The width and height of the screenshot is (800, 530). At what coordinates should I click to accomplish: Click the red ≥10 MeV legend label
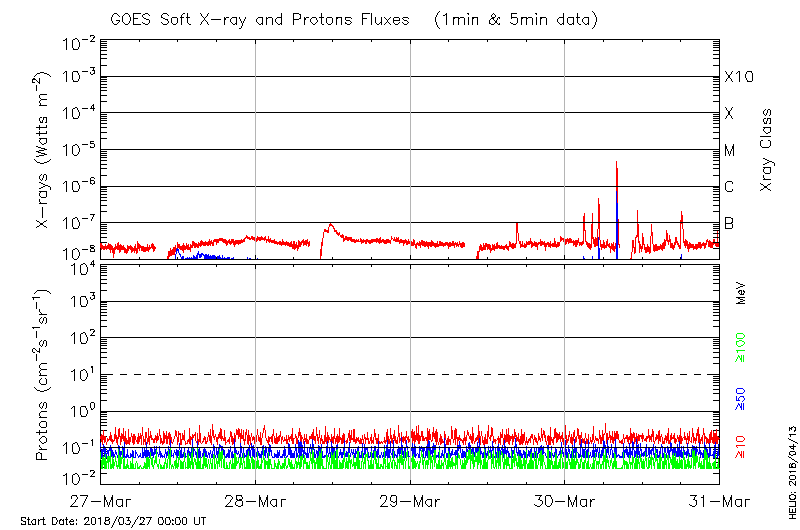click(x=742, y=446)
